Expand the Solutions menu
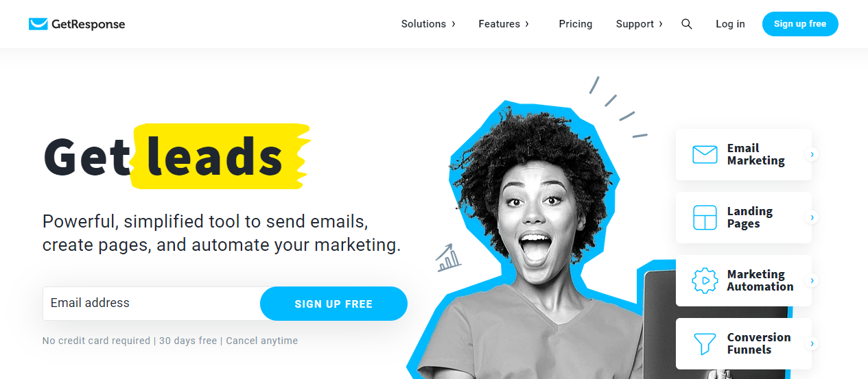This screenshot has width=868, height=379. [428, 24]
